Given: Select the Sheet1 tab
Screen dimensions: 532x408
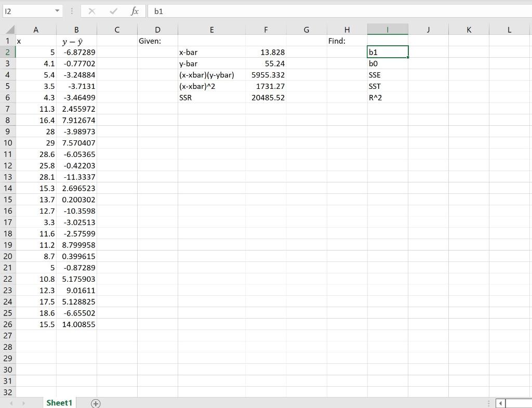Looking at the screenshot, I should tap(59, 403).
